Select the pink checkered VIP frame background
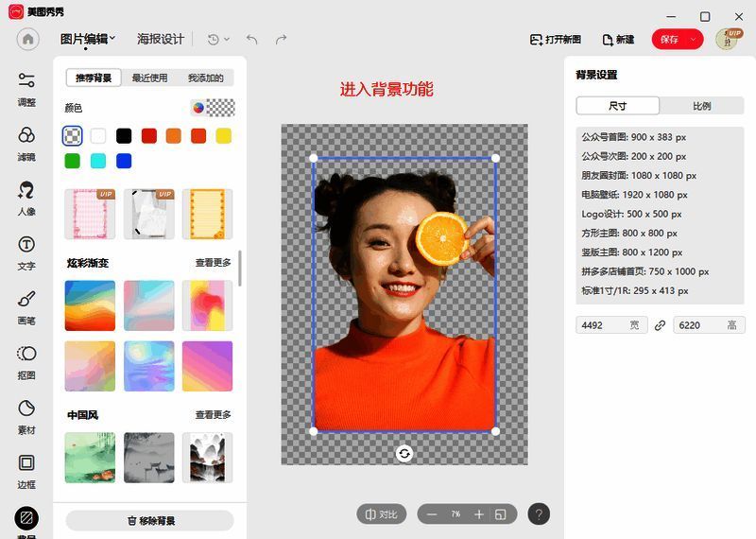 point(90,214)
